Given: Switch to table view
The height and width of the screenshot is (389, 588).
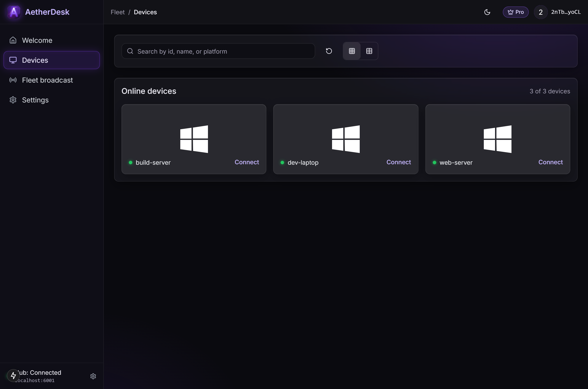Looking at the screenshot, I should tap(369, 51).
